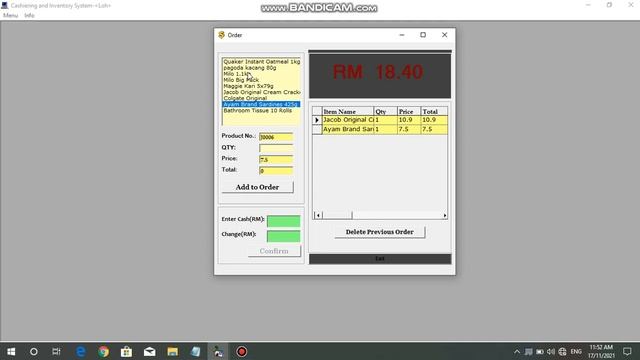Click the grid horizontal scrollbar thumb

(x=337, y=215)
